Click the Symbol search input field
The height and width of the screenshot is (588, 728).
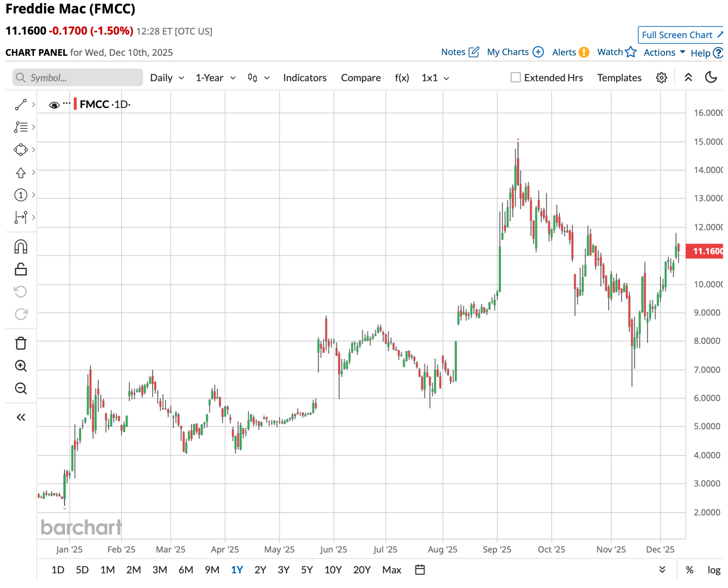tap(78, 78)
